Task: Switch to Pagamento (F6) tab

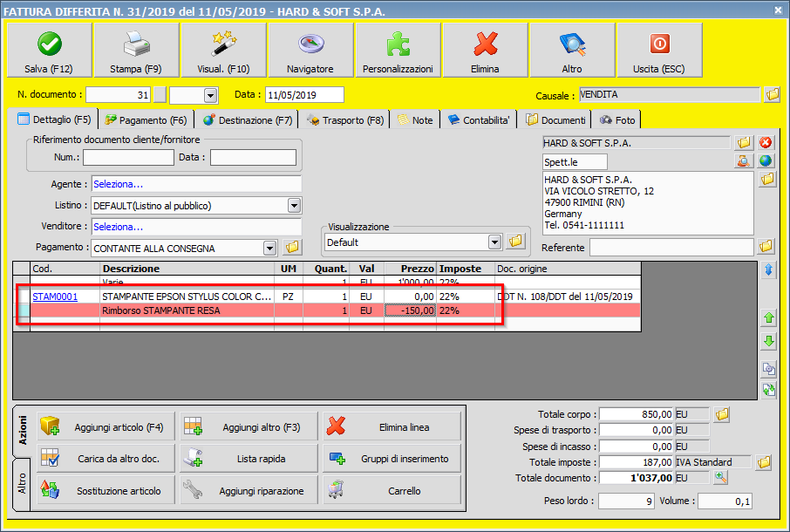Action: (x=146, y=119)
